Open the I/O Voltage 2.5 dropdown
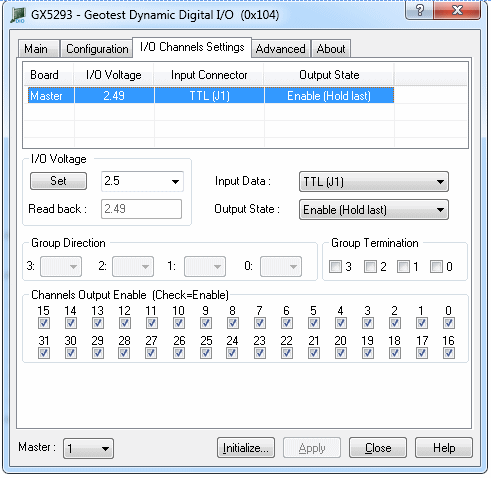This screenshot has width=491, height=478. click(x=142, y=181)
